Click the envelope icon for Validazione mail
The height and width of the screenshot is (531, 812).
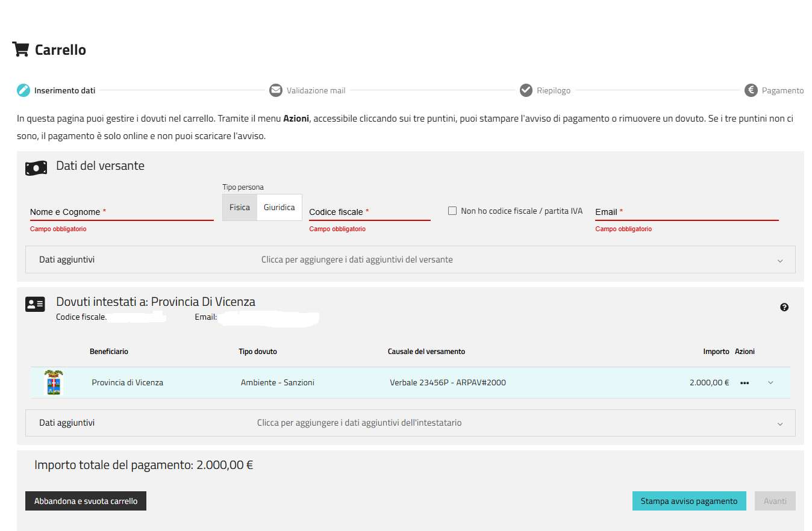pyautogui.click(x=276, y=90)
